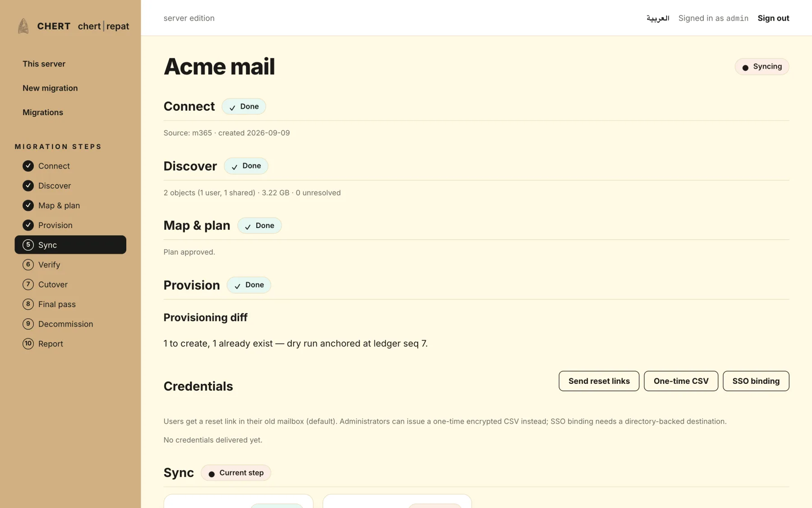Click the One-time CSV button

681,381
